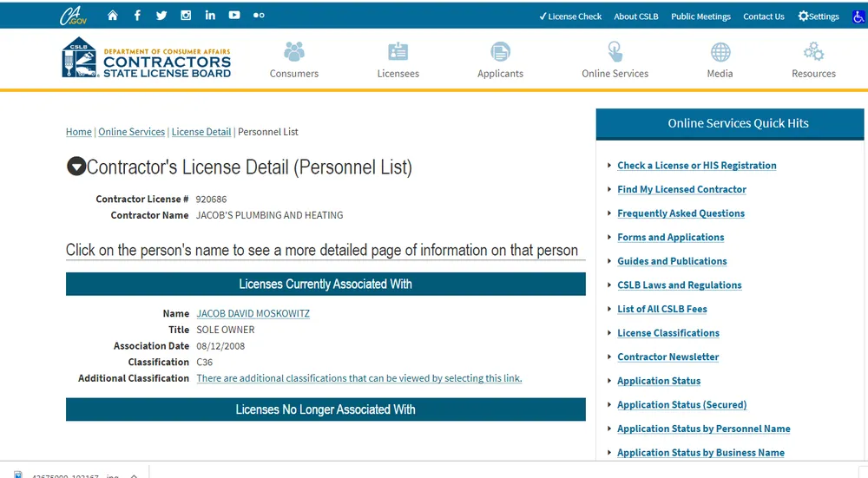
Task: Click the Flickr dots icon
Action: pyautogui.click(x=259, y=16)
